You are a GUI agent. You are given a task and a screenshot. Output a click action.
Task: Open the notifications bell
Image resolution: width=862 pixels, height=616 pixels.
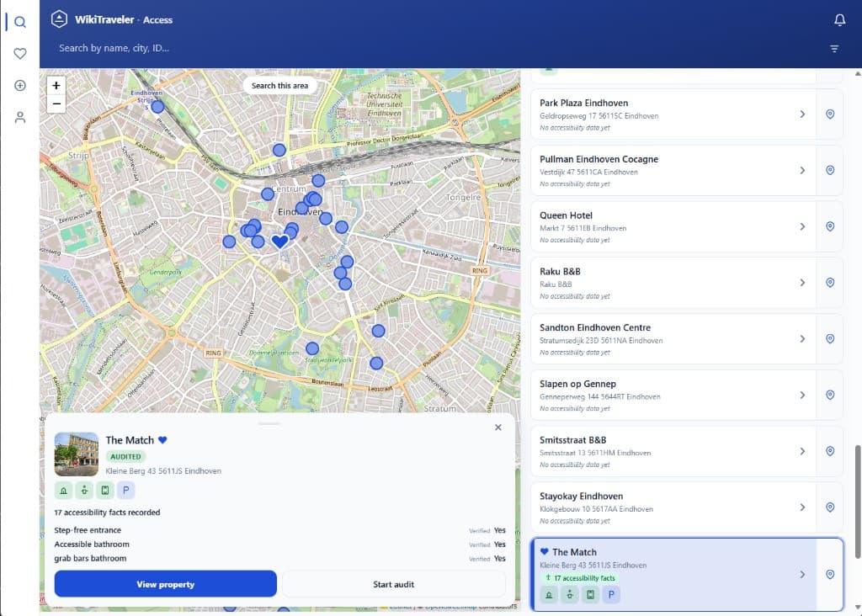[x=839, y=20]
